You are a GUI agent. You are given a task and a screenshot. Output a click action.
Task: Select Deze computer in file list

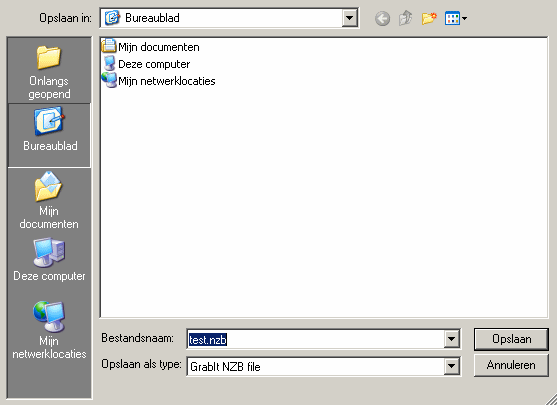tap(146, 64)
